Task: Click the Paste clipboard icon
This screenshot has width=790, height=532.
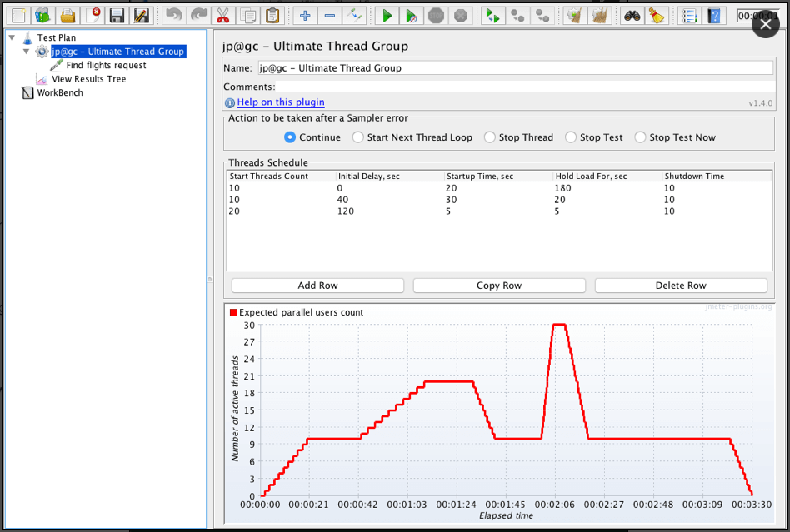Action: (272, 16)
